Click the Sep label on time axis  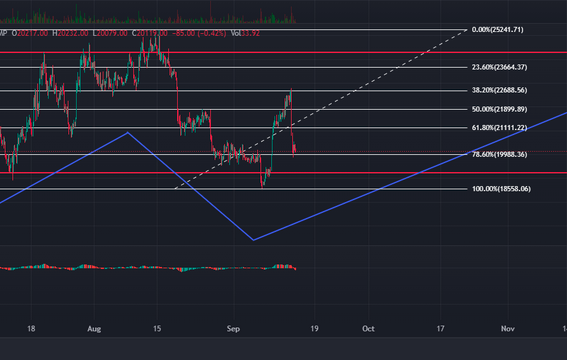point(233,329)
